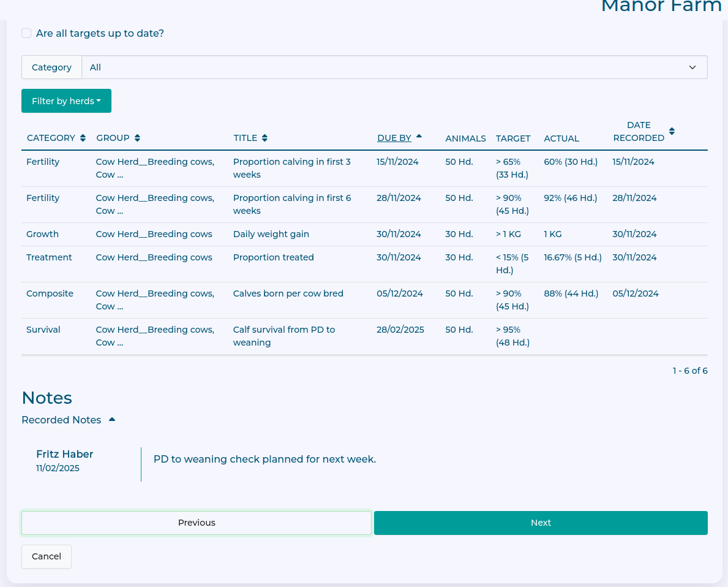The width and height of the screenshot is (728, 587).
Task: Expand the Filter by herds dropdown
Action: coord(66,101)
